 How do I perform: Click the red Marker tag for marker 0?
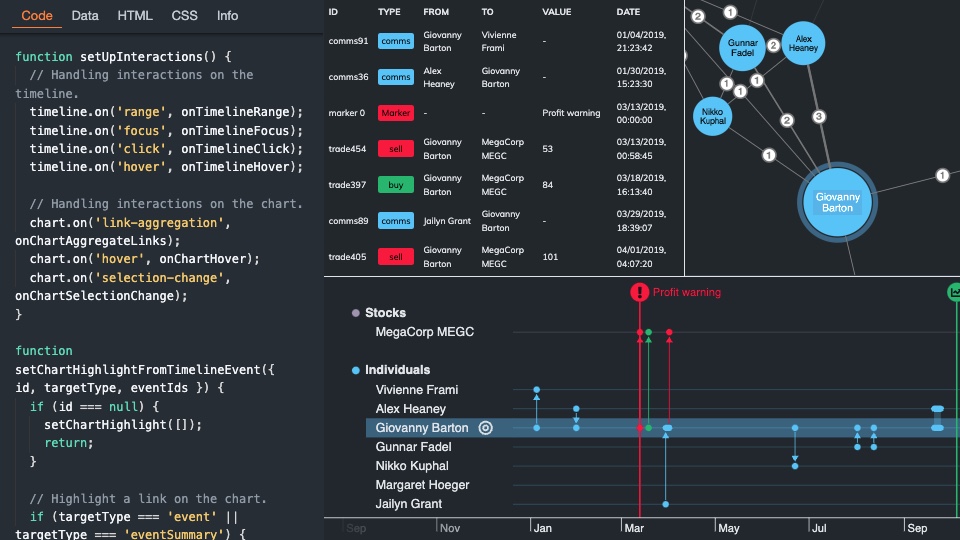click(395, 113)
